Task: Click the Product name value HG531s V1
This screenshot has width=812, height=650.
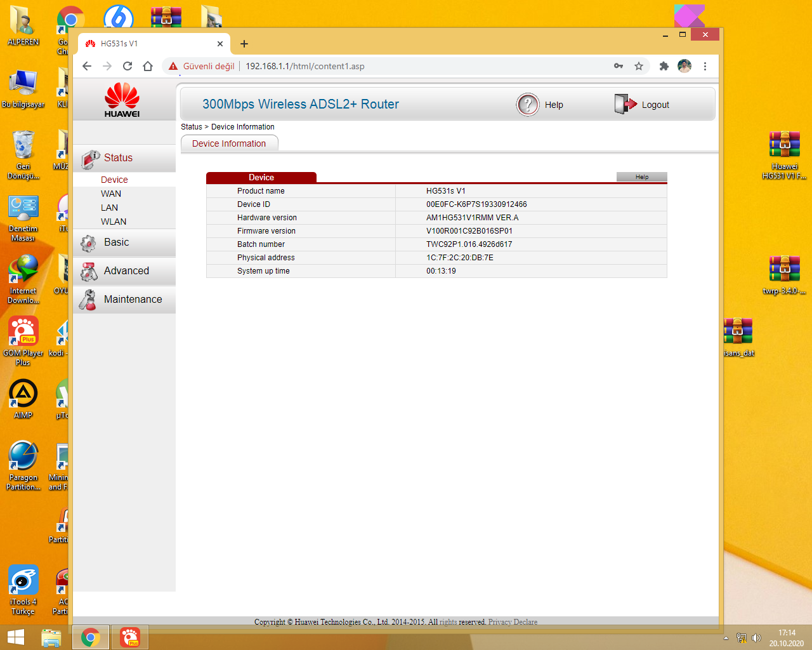Action: pyautogui.click(x=446, y=191)
